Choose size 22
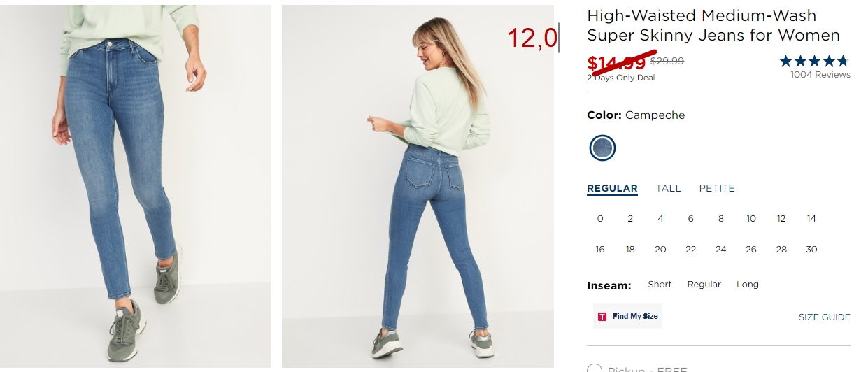This screenshot has width=868, height=372. 691,250
